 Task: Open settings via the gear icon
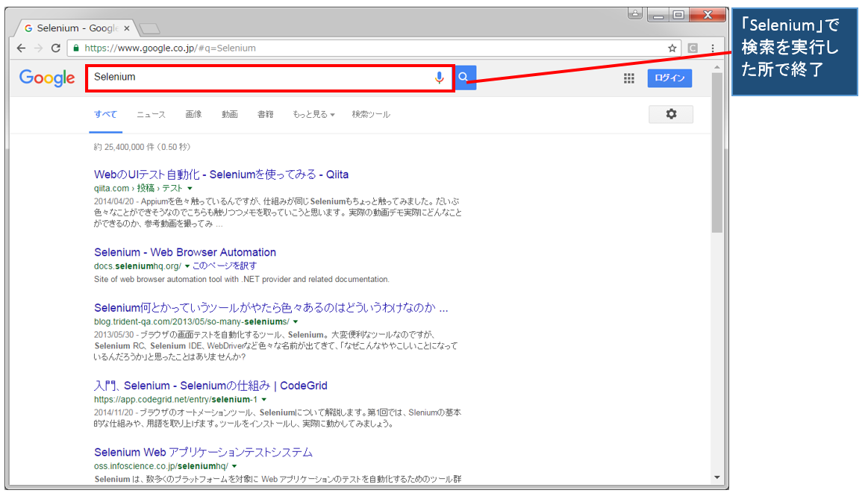(x=671, y=114)
